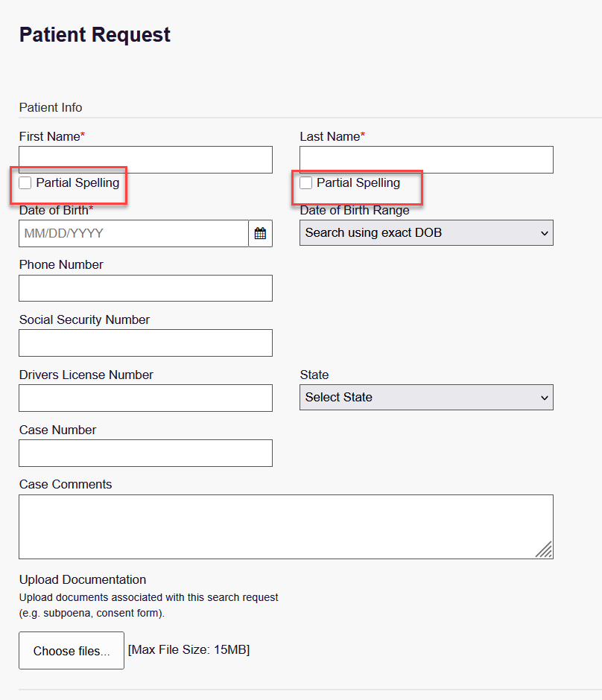Click the Drivers License Number field
The image size is (602, 700).
pyautogui.click(x=145, y=398)
